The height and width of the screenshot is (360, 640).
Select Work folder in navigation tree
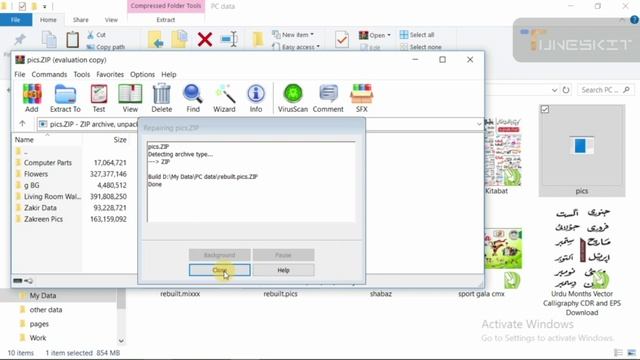coord(38,338)
